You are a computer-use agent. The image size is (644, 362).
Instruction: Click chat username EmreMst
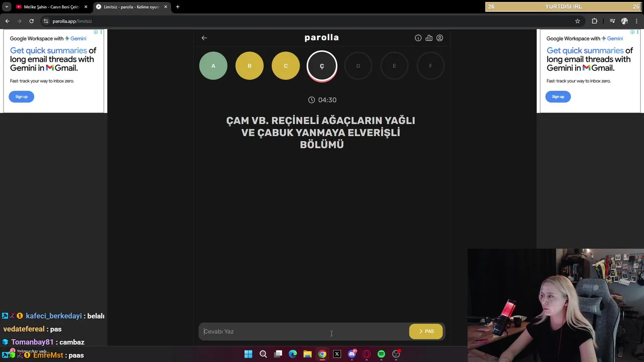click(x=48, y=355)
